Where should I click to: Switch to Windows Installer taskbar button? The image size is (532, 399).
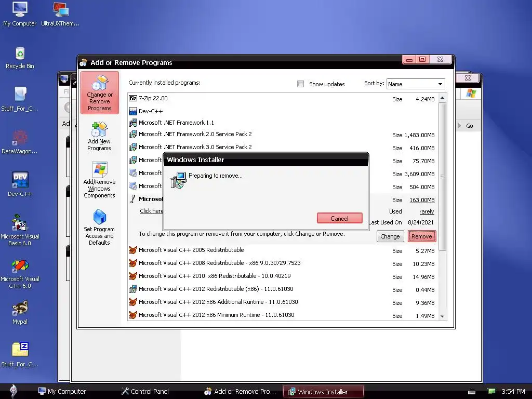323,391
